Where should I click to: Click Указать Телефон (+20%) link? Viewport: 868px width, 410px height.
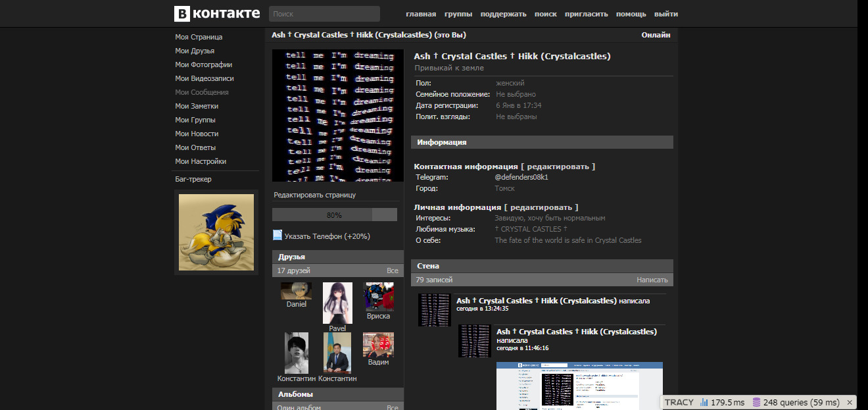(327, 236)
